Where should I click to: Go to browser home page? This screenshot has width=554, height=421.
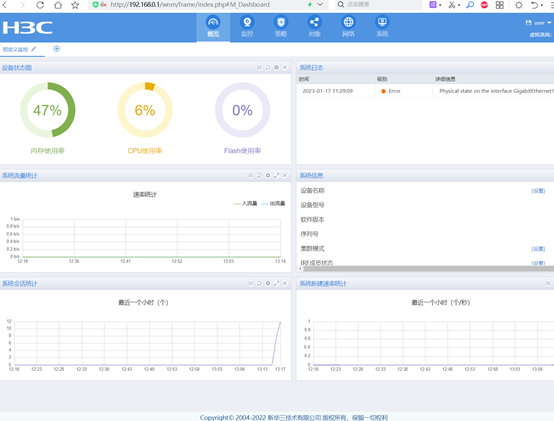[58, 5]
